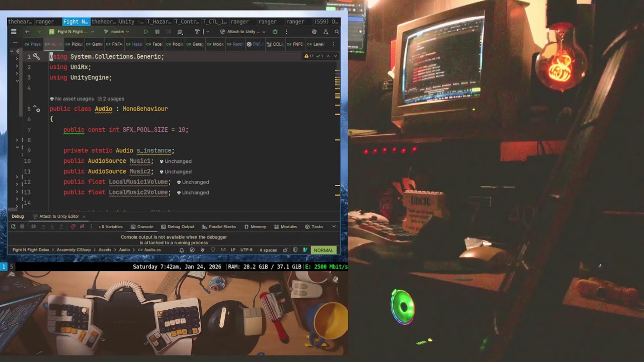Click the UTF-8 encoding status entry
644x362 pixels.
[247, 250]
